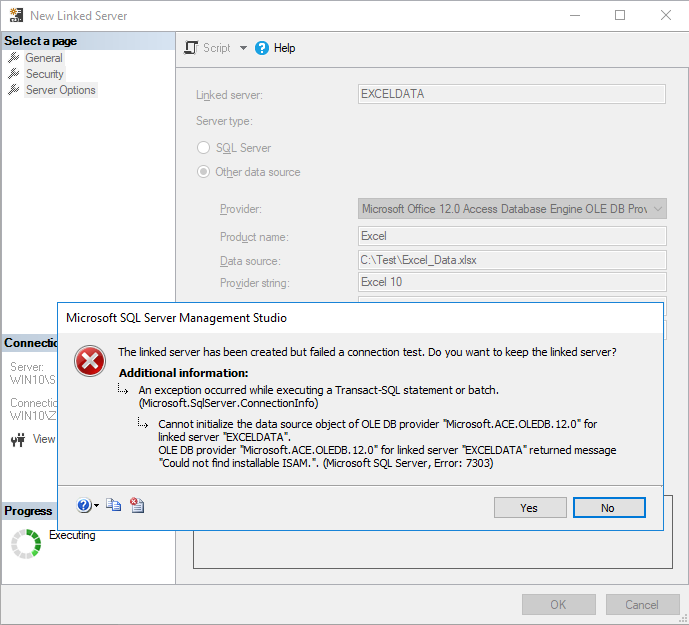The height and width of the screenshot is (625, 689).
Task: Click the New Linked Server title bar icon
Action: (x=16, y=15)
